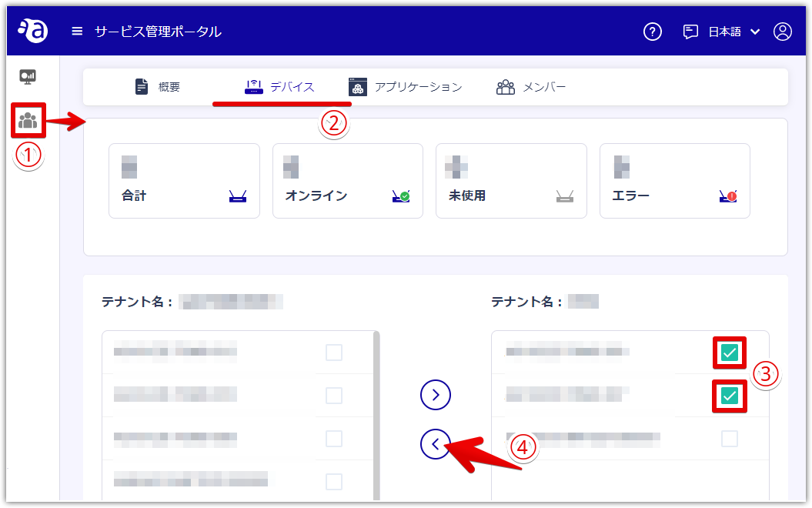Viewport: 812px width, 508px height.
Task: Move selected devices left with arrow button
Action: point(436,444)
